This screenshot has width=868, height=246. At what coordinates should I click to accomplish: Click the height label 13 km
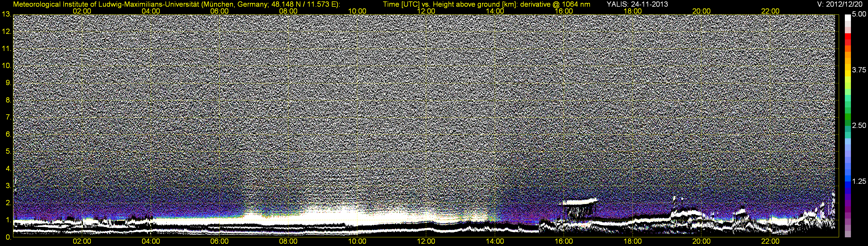[6, 14]
